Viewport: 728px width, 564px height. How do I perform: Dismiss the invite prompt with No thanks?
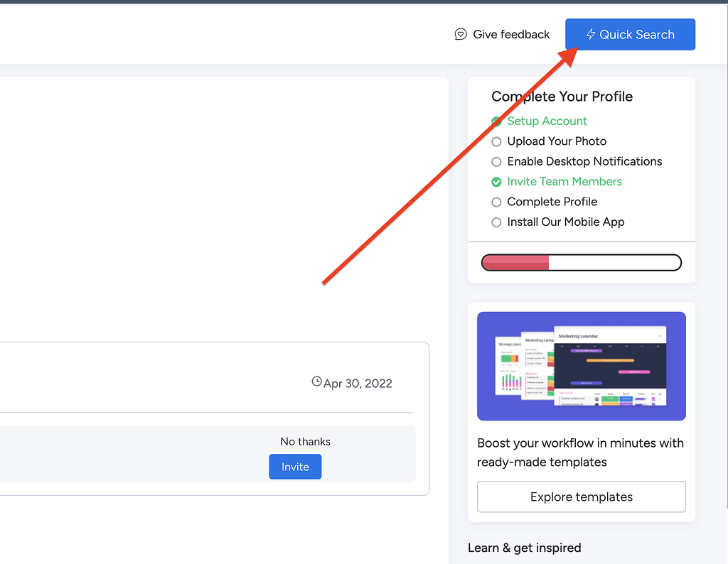click(305, 441)
